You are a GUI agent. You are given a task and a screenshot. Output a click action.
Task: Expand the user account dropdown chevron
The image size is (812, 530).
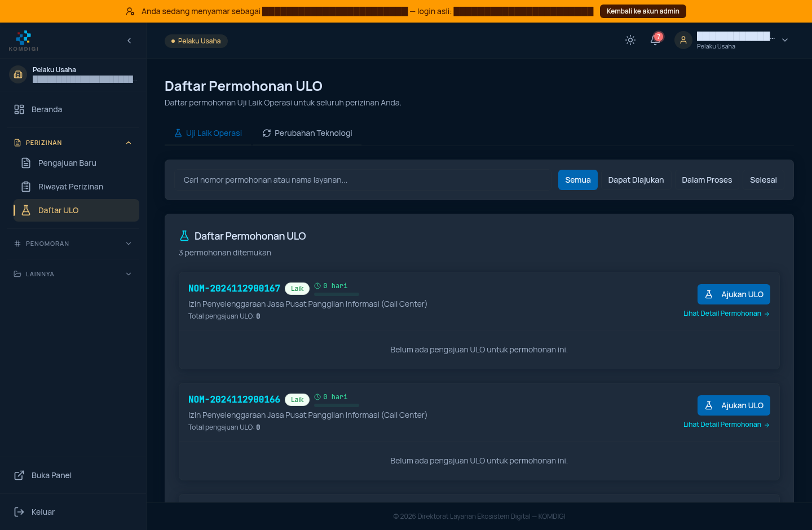click(x=785, y=40)
